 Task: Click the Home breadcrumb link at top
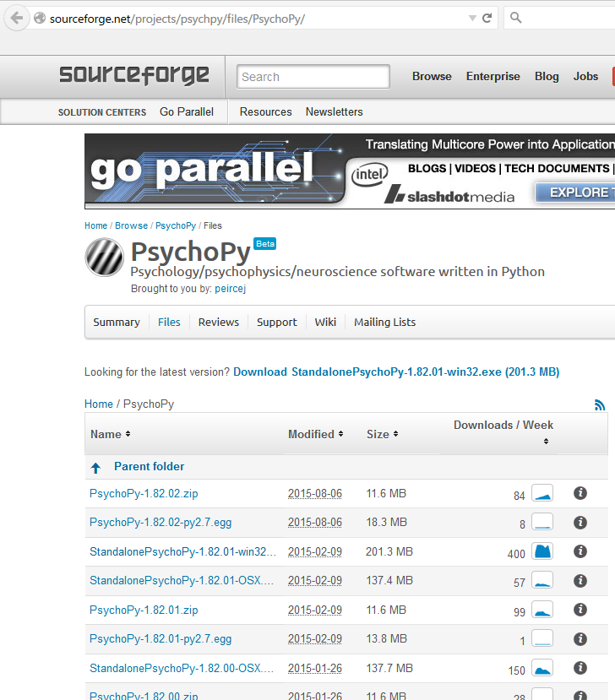pos(96,225)
